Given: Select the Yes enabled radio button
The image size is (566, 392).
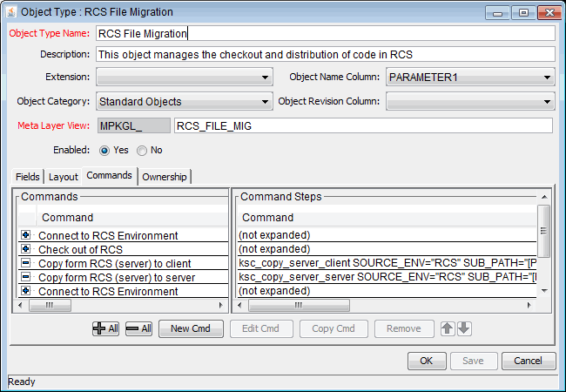Looking at the screenshot, I should [x=104, y=150].
